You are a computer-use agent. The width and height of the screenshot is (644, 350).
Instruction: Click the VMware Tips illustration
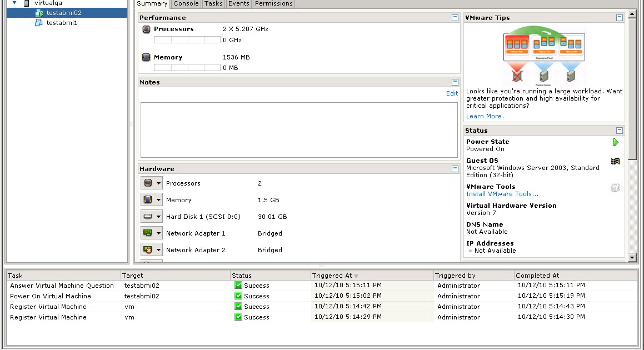pos(544,56)
